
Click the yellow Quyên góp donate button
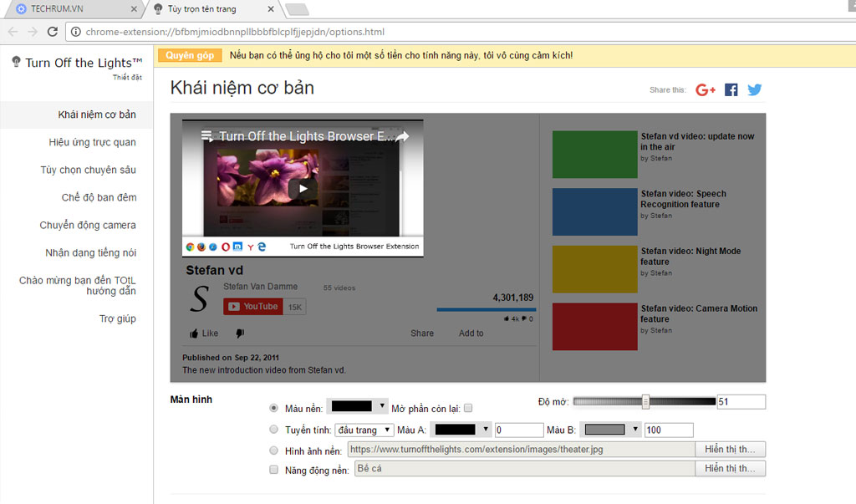[x=190, y=55]
